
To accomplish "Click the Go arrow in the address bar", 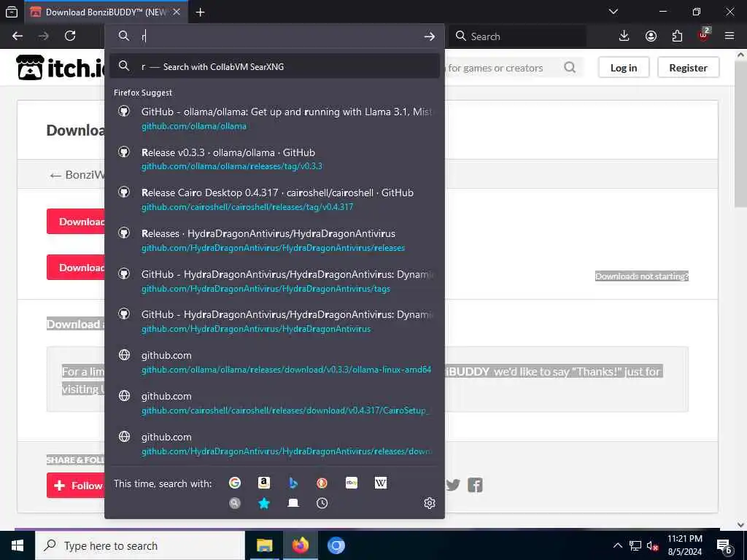I will coord(429,36).
